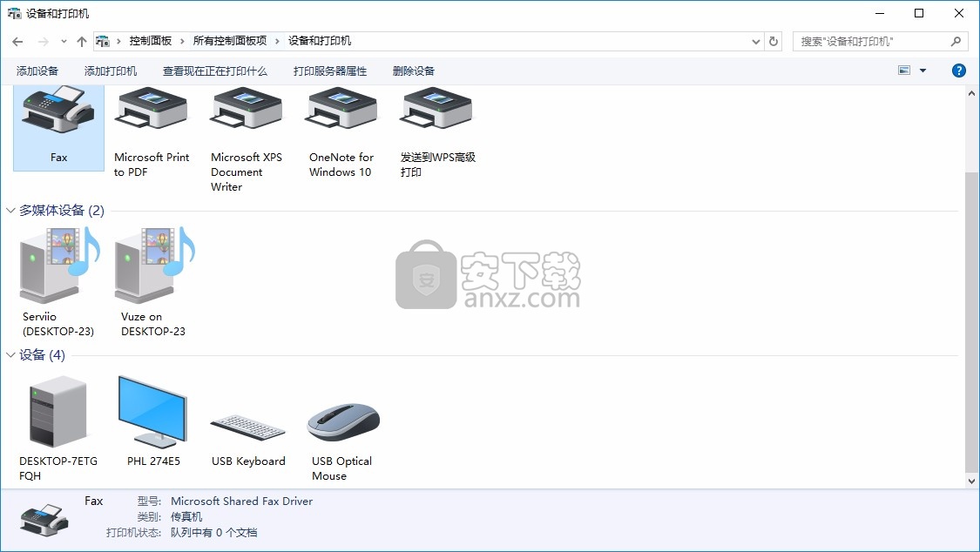Click the 队列中有 0 个文档 status text
Screen dimensions: 980x552
pyautogui.click(x=213, y=533)
